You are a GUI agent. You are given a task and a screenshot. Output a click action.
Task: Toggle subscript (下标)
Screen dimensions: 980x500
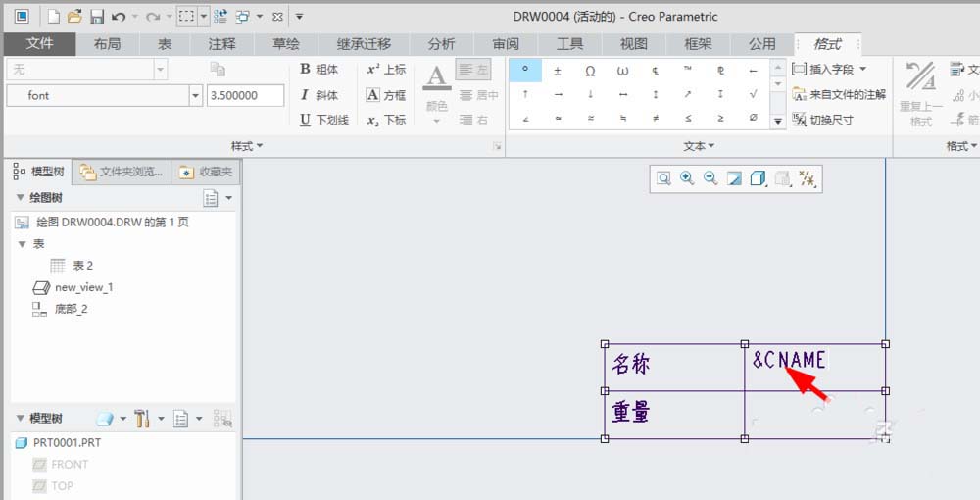[386, 120]
